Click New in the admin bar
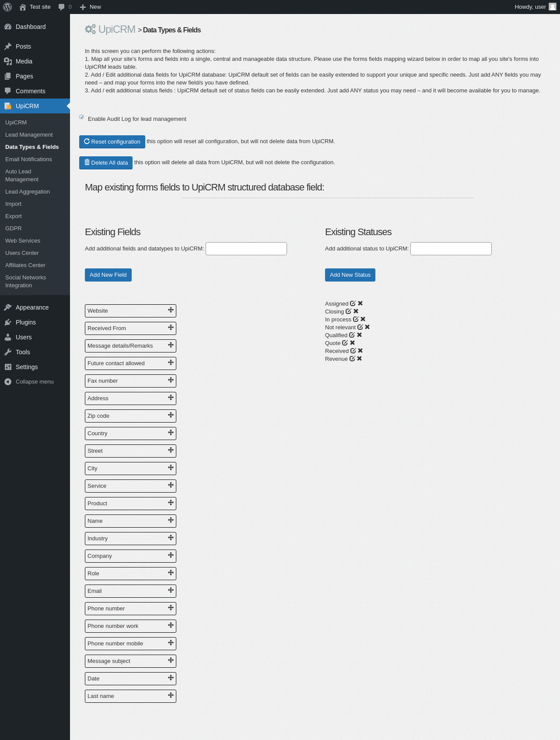The image size is (560, 740). click(x=91, y=7)
